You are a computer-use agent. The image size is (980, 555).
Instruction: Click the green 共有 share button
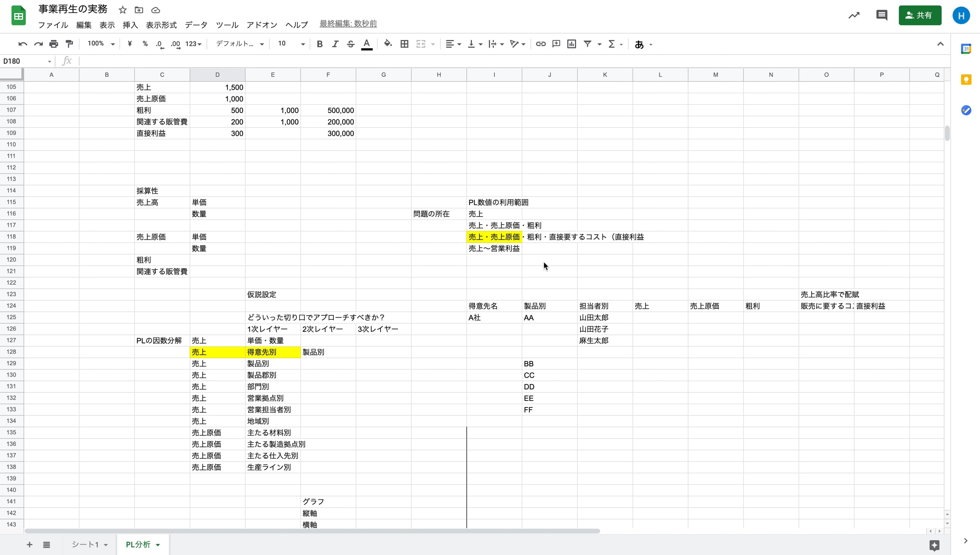coord(920,15)
